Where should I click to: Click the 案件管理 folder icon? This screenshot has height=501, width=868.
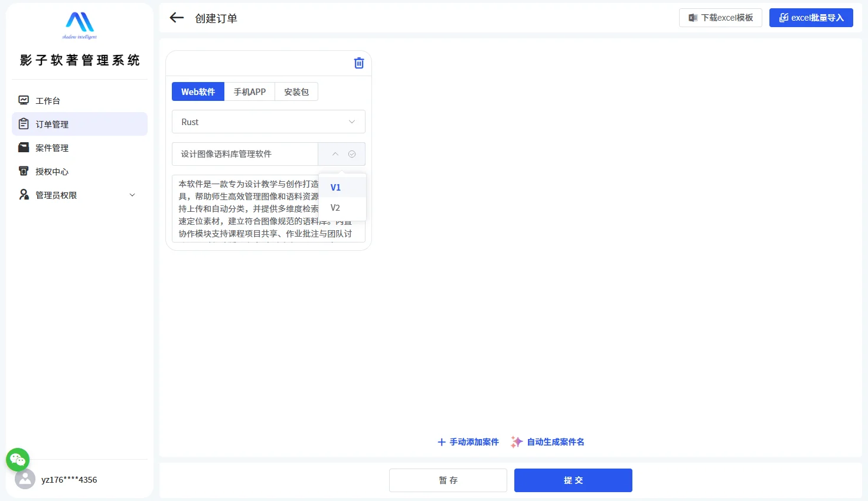(23, 148)
